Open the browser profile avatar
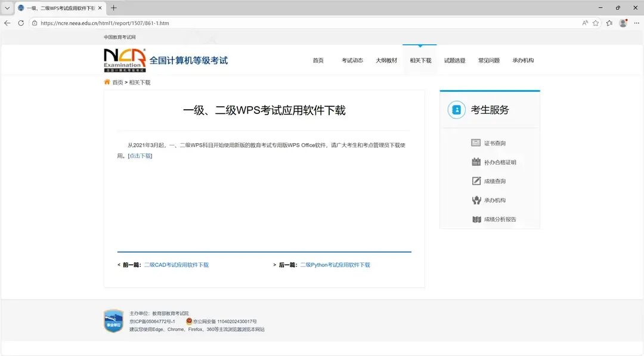Viewport: 644px width, 356px height. pos(623,23)
